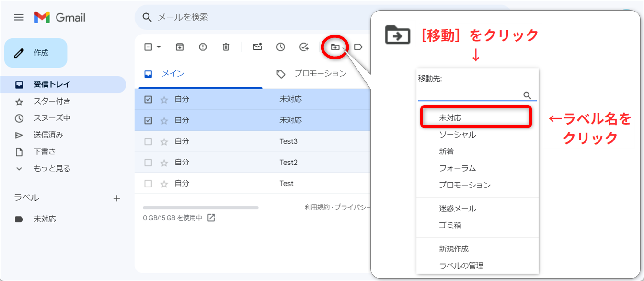Report spam using exclamation icon
The image size is (644, 281).
pyautogui.click(x=203, y=47)
